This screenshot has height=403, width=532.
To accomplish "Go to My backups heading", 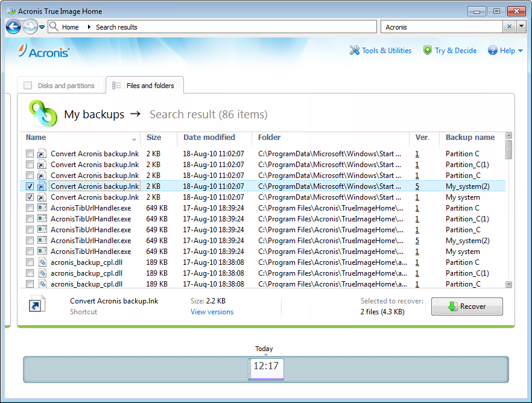I will [x=94, y=114].
